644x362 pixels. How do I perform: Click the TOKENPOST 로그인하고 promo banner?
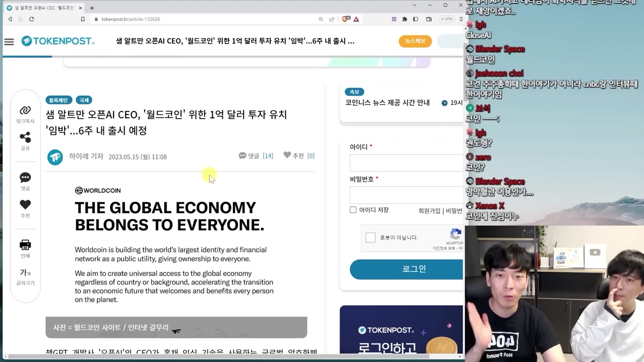(402, 330)
